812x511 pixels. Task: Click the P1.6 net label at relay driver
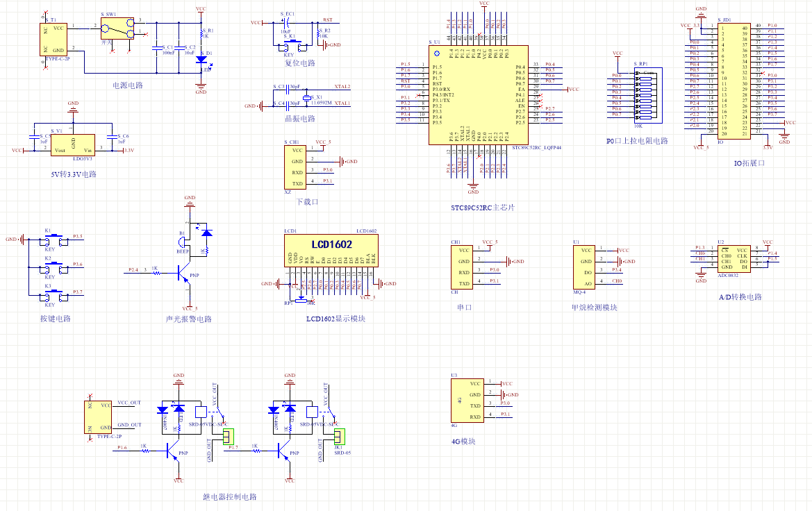(x=122, y=448)
